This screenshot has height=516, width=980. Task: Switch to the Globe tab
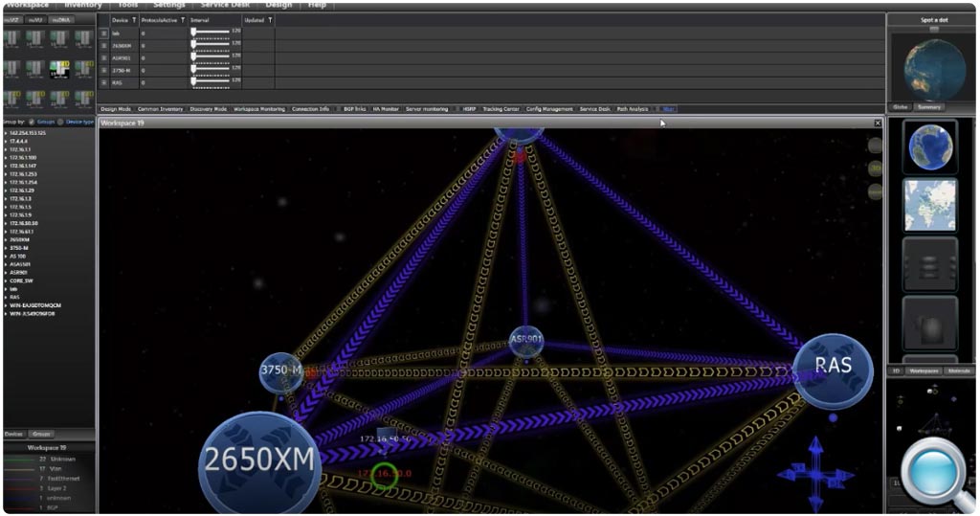pos(900,107)
